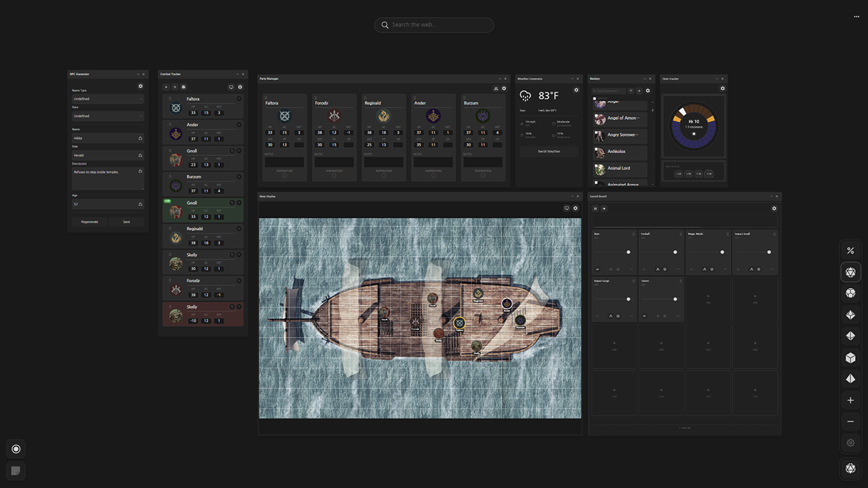
Task: Check the Anhkolox checkbox in Bestiary
Action: [x=596, y=149]
